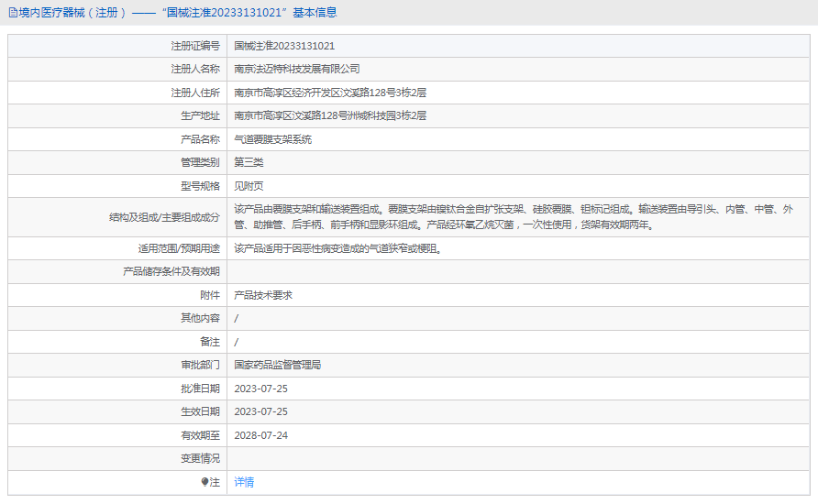The height and width of the screenshot is (504, 818).
Task: Select registration number 国械注准20233131021 in table
Action: 284,46
